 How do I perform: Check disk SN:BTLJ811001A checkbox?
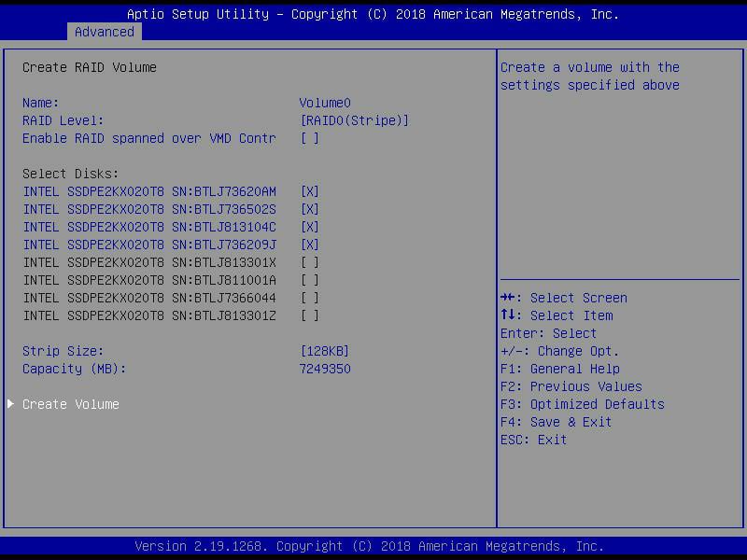pos(310,280)
